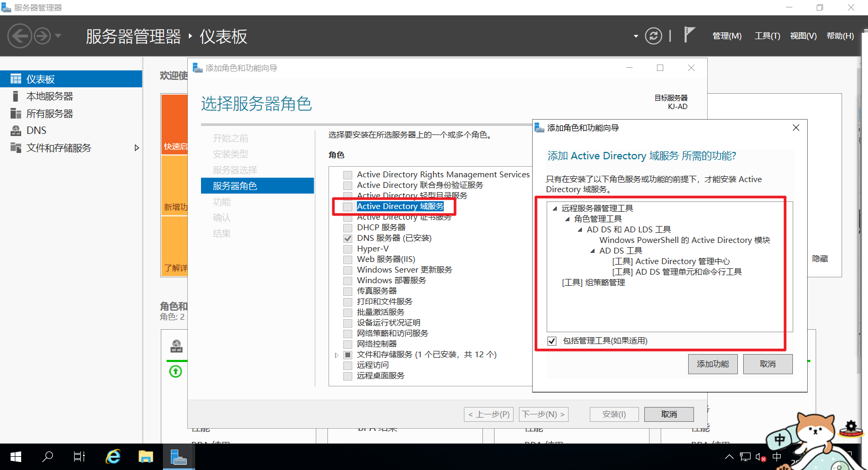Viewport: 868px width, 470px height.
Task: Select the 仪表板 dashboard icon in sidebar
Action: pos(16,79)
